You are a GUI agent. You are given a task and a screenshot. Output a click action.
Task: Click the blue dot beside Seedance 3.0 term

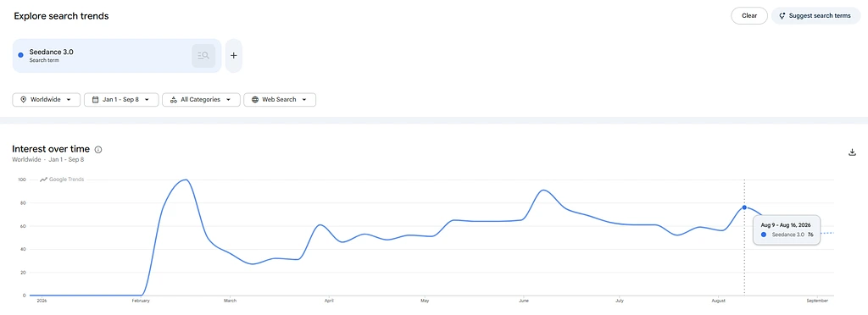click(21, 55)
